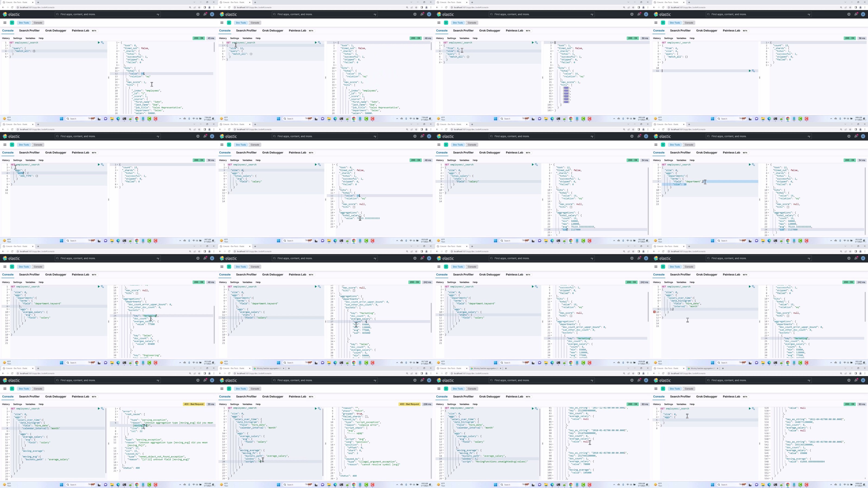Open hamburger navigation menu in the 236 ms window
The image size is (868, 488).
[222, 389]
